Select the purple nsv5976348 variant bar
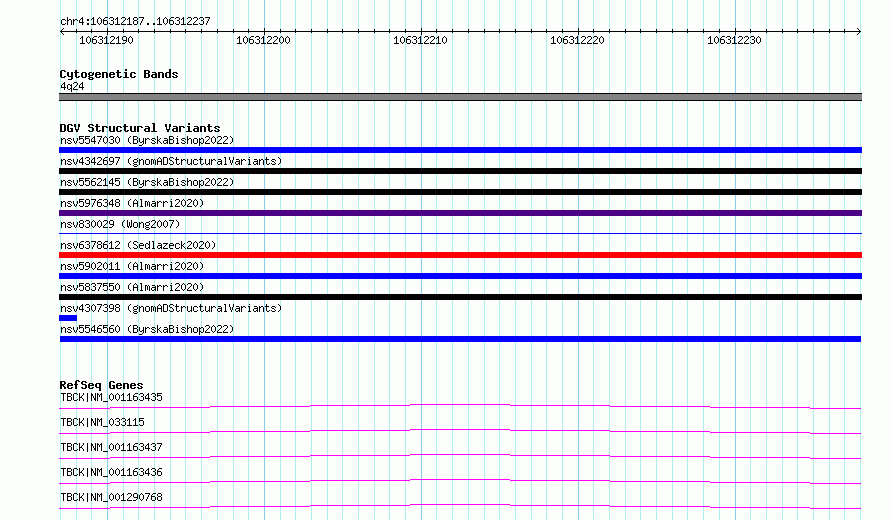Viewport: 890px width, 520px height. pyautogui.click(x=460, y=213)
